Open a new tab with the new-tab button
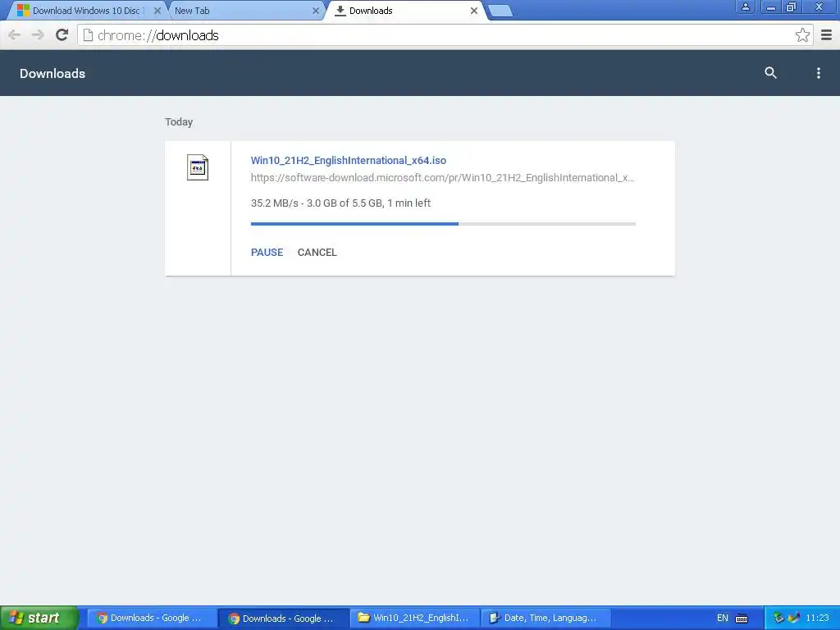The image size is (840, 630). 501,11
